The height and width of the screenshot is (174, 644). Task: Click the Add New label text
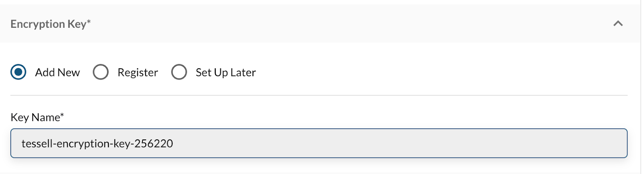click(58, 73)
